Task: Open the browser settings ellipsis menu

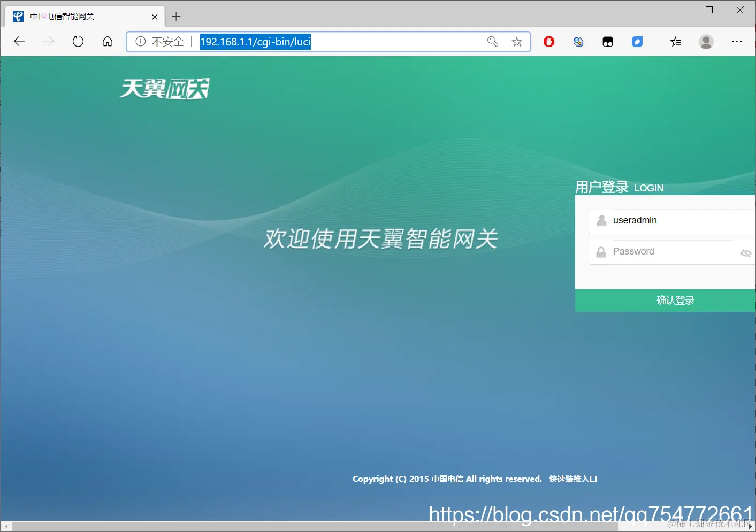Action: [x=737, y=41]
